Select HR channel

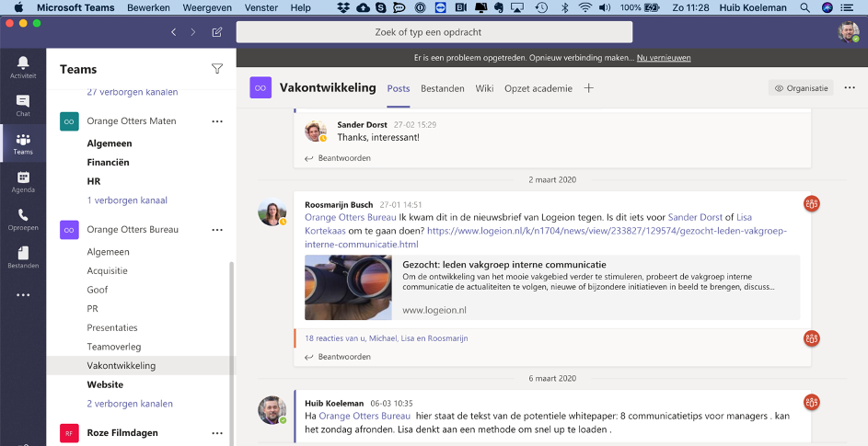click(x=94, y=181)
